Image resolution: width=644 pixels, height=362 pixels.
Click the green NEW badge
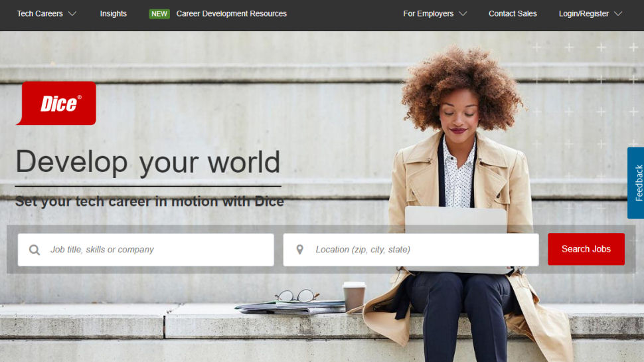[159, 13]
